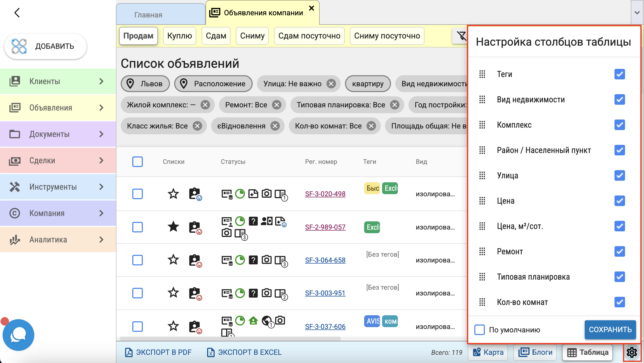The image size is (644, 363).
Task: Open the tabs overflow dropdown arrow
Action: coord(637,12)
